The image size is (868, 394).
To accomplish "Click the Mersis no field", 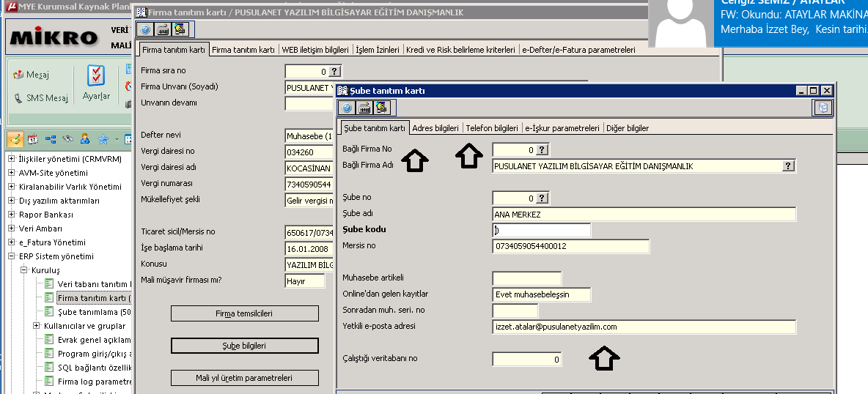I will (571, 246).
